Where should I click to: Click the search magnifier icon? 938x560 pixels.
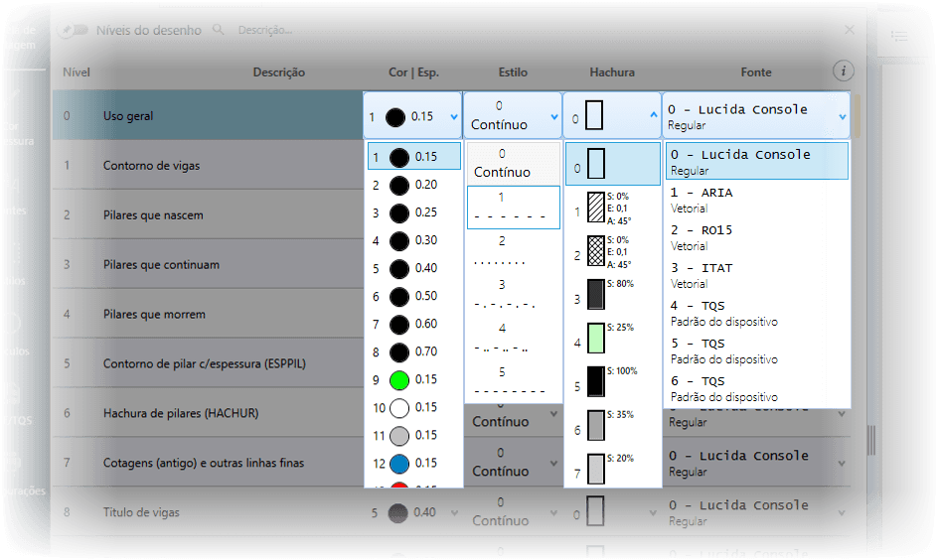pos(219,31)
